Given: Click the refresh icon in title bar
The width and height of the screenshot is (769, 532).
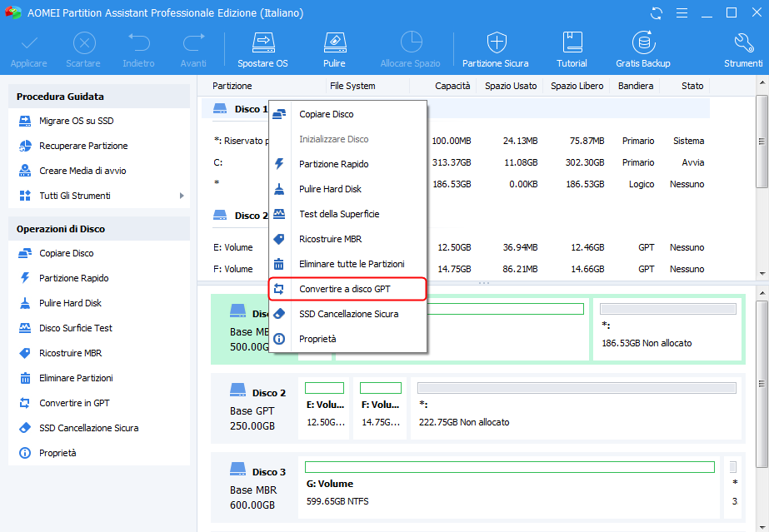Looking at the screenshot, I should pyautogui.click(x=657, y=13).
